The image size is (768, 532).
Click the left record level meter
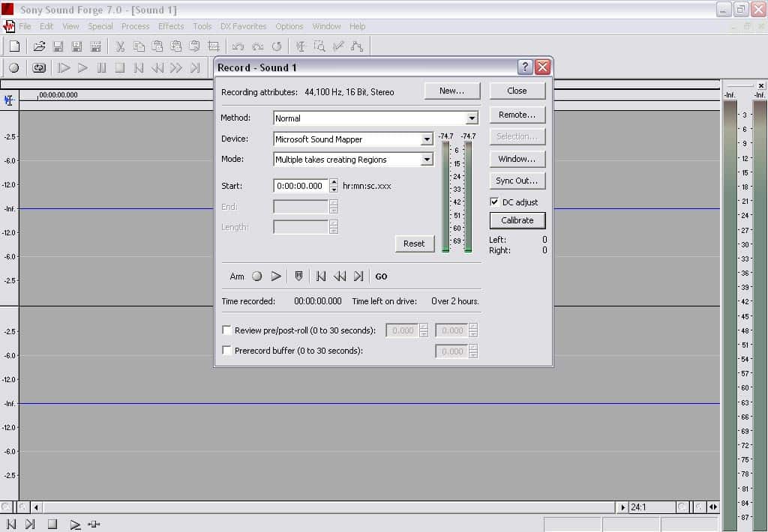445,197
